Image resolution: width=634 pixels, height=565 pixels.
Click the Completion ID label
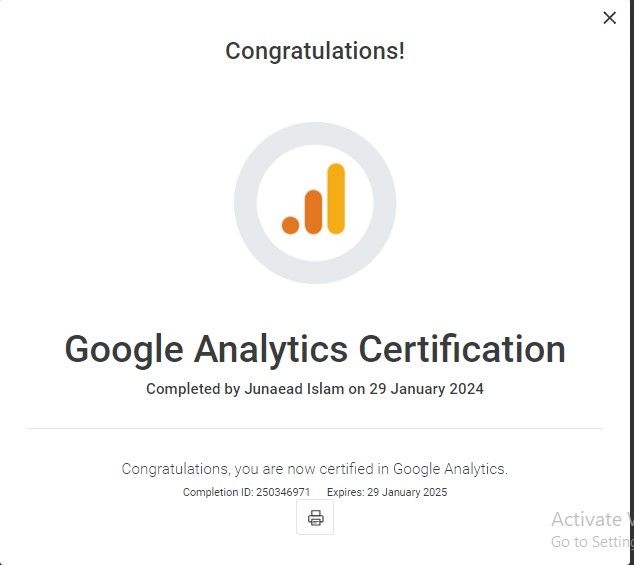(218, 492)
